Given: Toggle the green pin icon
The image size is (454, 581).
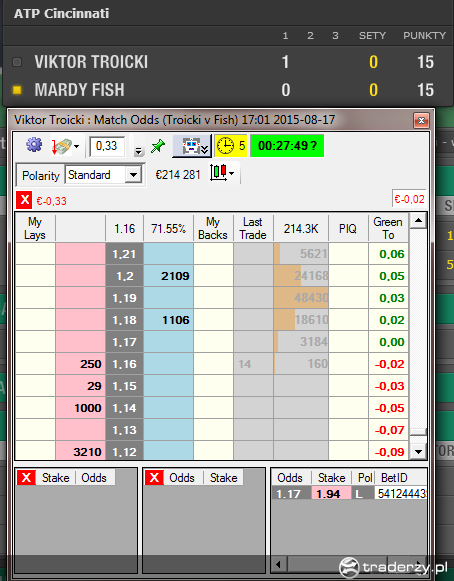Looking at the screenshot, I should tap(158, 146).
